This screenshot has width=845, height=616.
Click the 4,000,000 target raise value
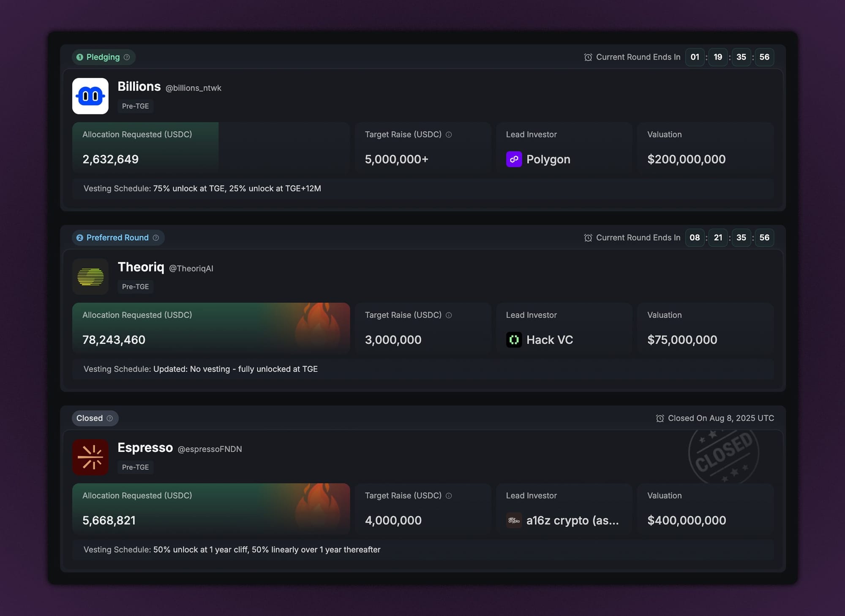pos(393,520)
